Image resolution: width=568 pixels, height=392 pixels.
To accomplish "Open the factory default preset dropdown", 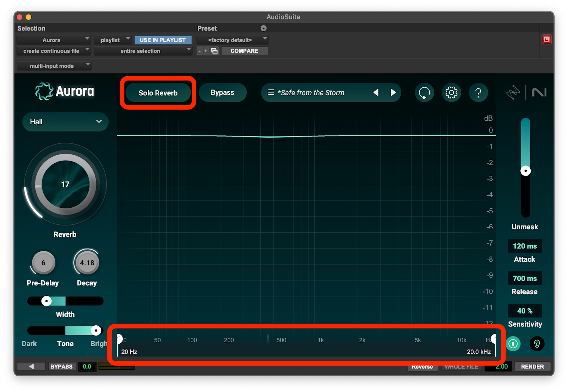I will click(233, 40).
